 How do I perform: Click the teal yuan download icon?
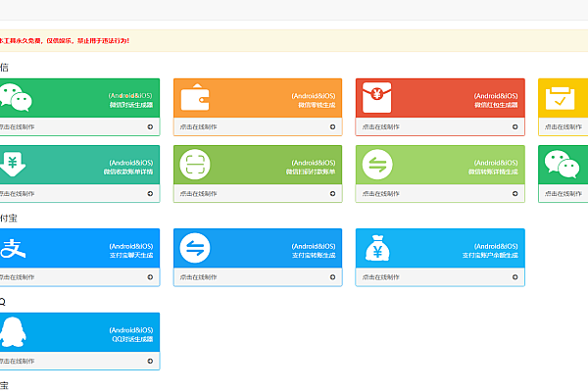(14, 165)
